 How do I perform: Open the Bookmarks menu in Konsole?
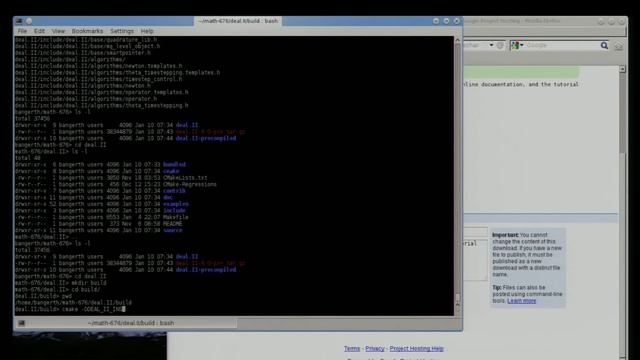pos(87,31)
